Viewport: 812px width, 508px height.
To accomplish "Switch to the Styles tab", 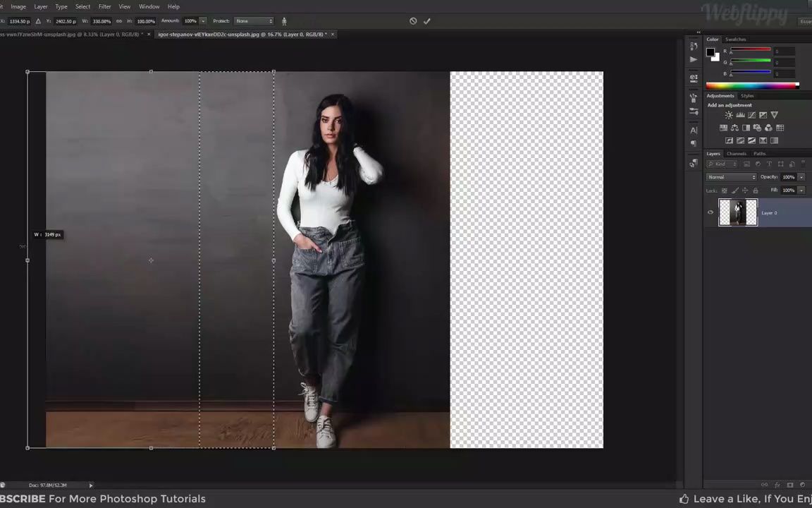I will [x=747, y=96].
